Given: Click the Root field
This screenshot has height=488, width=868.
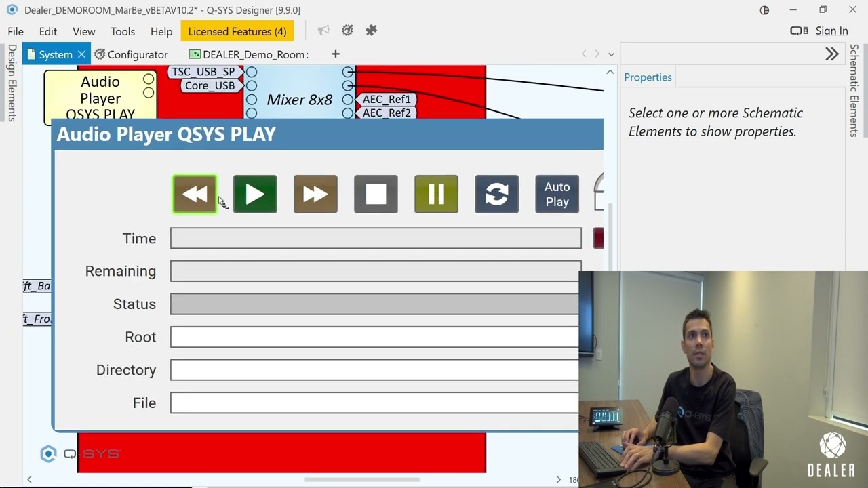Looking at the screenshot, I should pos(375,337).
